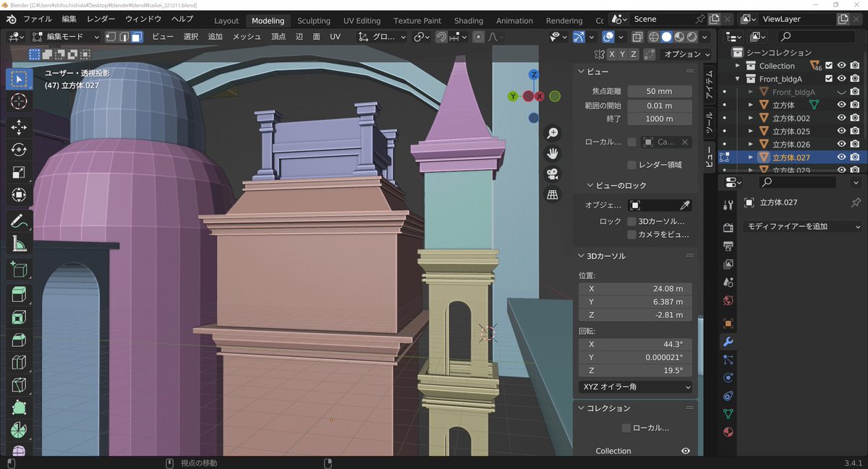This screenshot has width=868, height=469.
Task: Edit the 焦点距離 50 mm field
Action: click(x=660, y=92)
